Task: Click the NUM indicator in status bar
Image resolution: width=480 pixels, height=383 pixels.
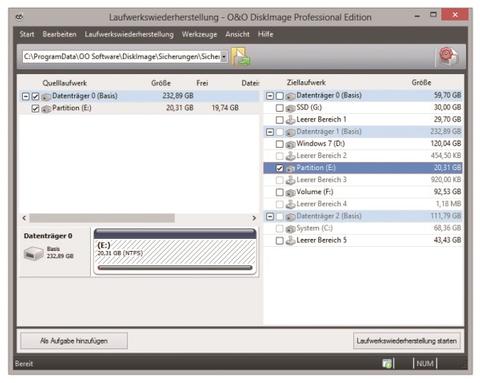Action: 425,363
